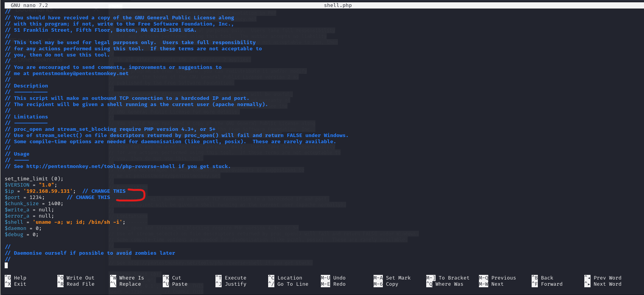Select the Execute shortcut

coord(231,278)
